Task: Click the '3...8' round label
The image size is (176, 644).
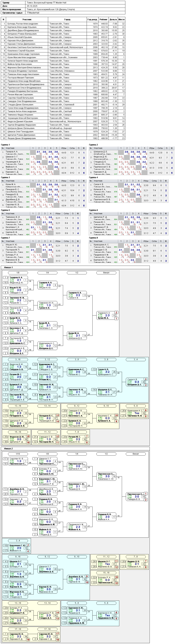Action: (77, 360)
